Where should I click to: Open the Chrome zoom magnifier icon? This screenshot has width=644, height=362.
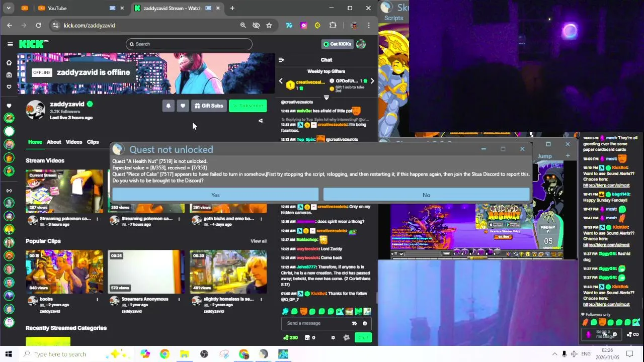tap(243, 25)
